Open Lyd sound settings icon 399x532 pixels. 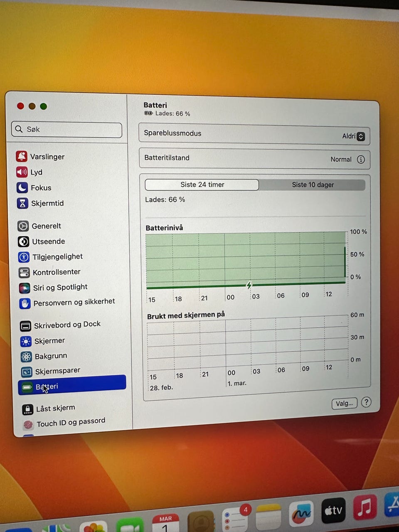[x=22, y=172]
